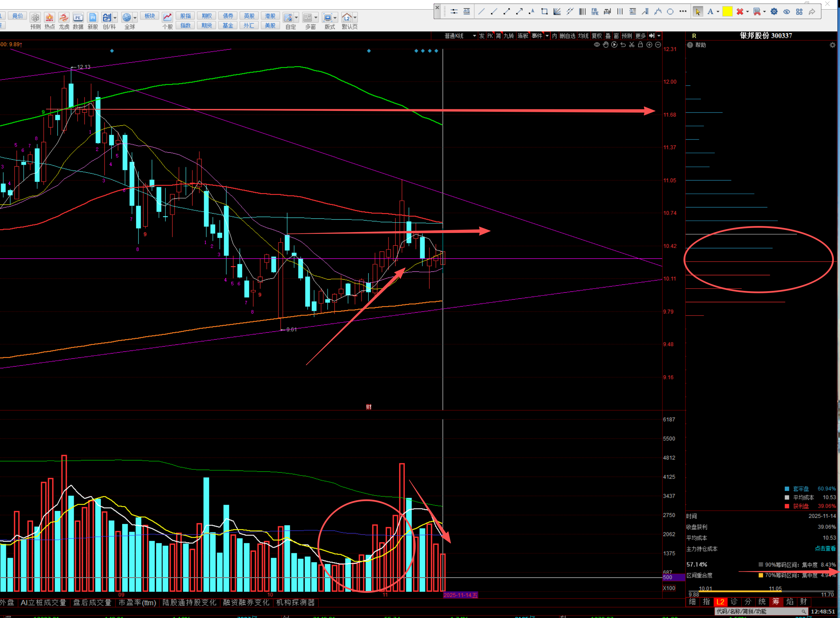
Task: Click the zoom-in plus icon on chart
Action: click(649, 45)
